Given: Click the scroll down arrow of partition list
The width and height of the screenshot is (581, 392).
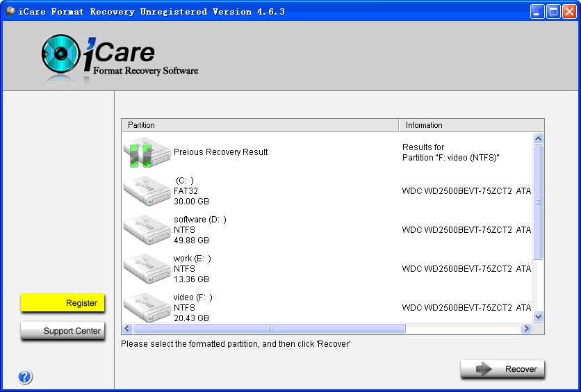Looking at the screenshot, I should coord(539,316).
